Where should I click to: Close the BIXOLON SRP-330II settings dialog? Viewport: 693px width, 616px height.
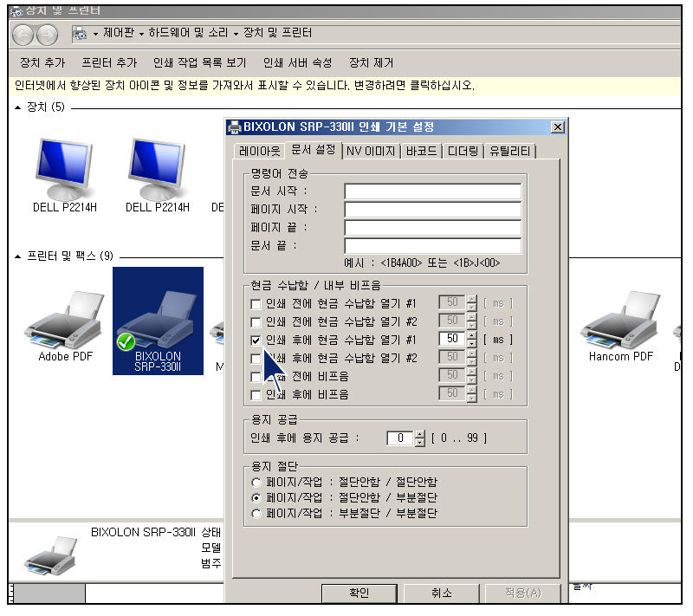558,127
